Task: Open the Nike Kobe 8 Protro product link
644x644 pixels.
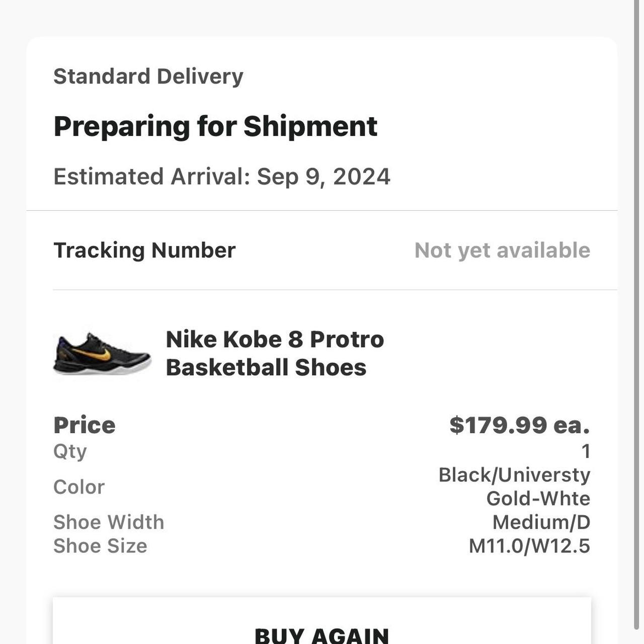Action: coord(275,352)
